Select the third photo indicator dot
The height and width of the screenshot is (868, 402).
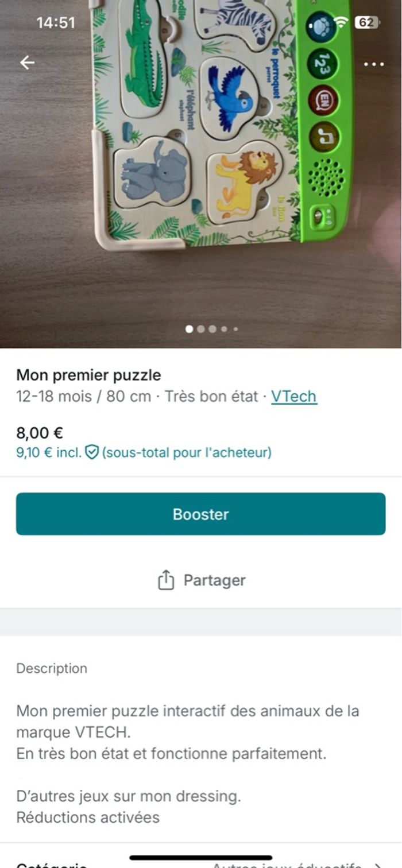click(x=212, y=329)
